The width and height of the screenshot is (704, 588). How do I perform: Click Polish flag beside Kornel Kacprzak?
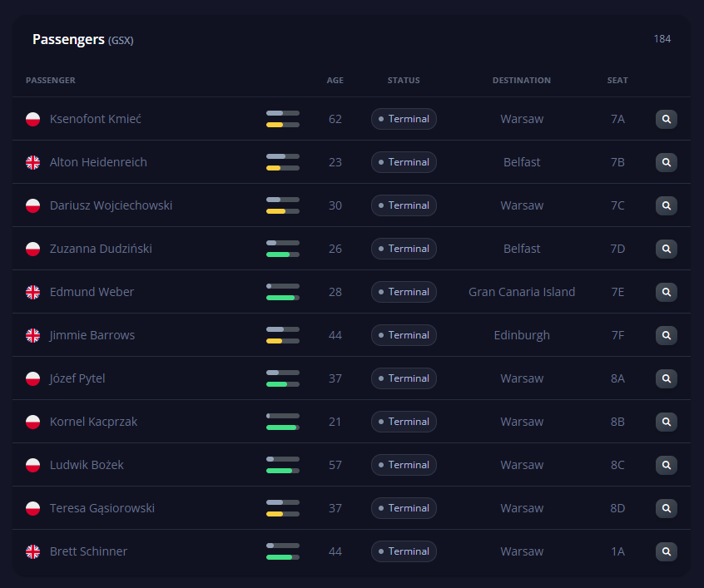[x=33, y=422]
